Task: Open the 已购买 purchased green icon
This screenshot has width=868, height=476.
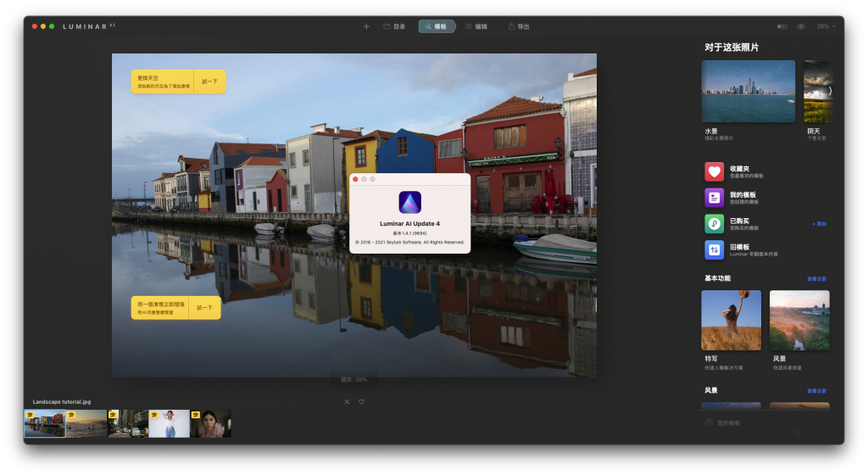Action: tap(714, 224)
